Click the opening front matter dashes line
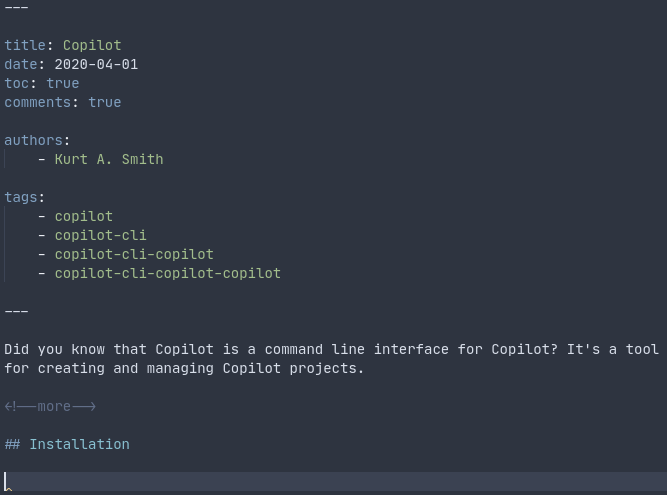 [x=16, y=7]
